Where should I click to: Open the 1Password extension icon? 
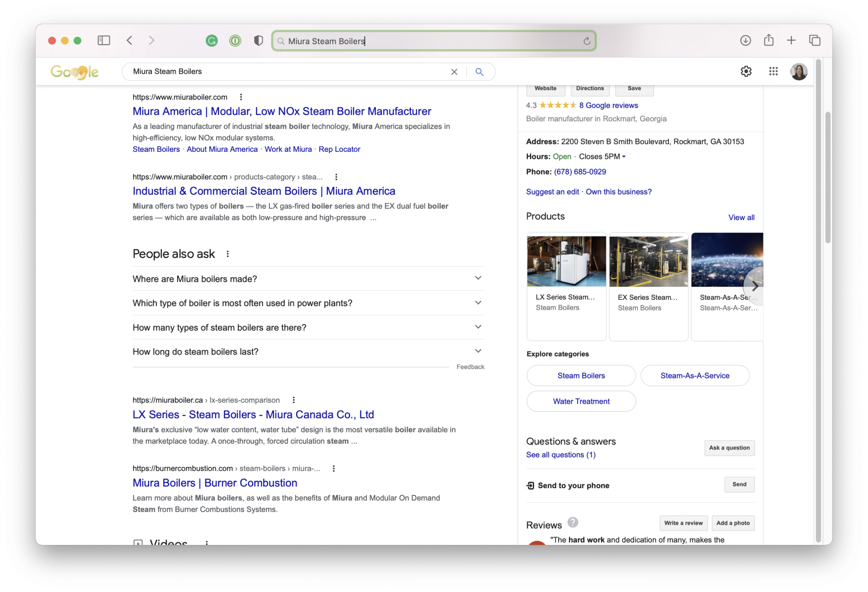[x=235, y=41]
